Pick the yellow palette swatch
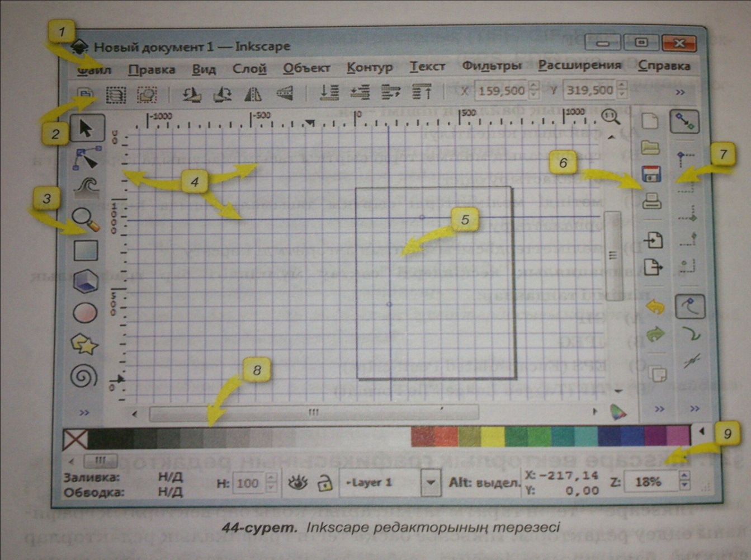 (x=493, y=437)
